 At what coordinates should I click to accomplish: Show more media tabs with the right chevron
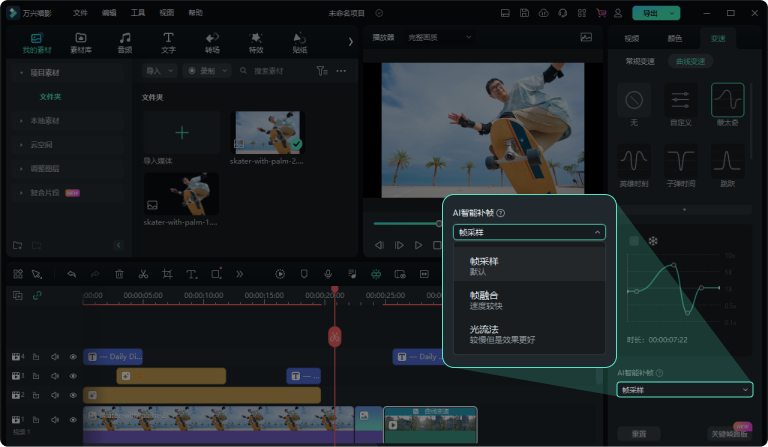coord(350,42)
